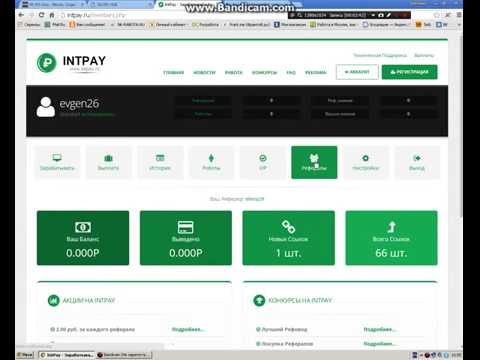Open the Настройки gear tile
This screenshot has height=360, width=480.
tap(366, 162)
